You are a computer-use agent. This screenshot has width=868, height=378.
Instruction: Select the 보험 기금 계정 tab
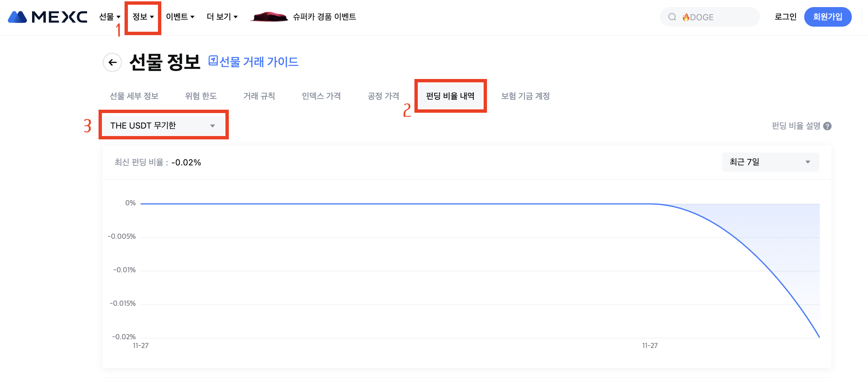point(525,96)
